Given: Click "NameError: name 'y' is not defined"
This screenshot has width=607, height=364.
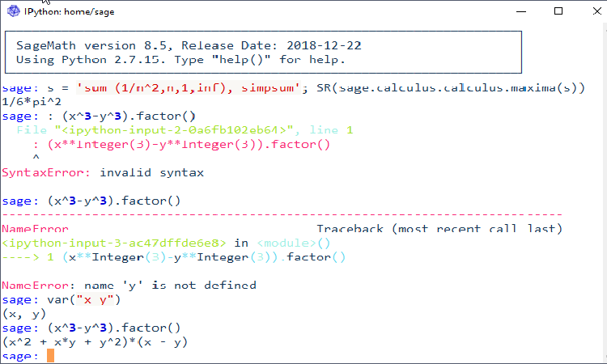Looking at the screenshot, I should pos(129,286).
